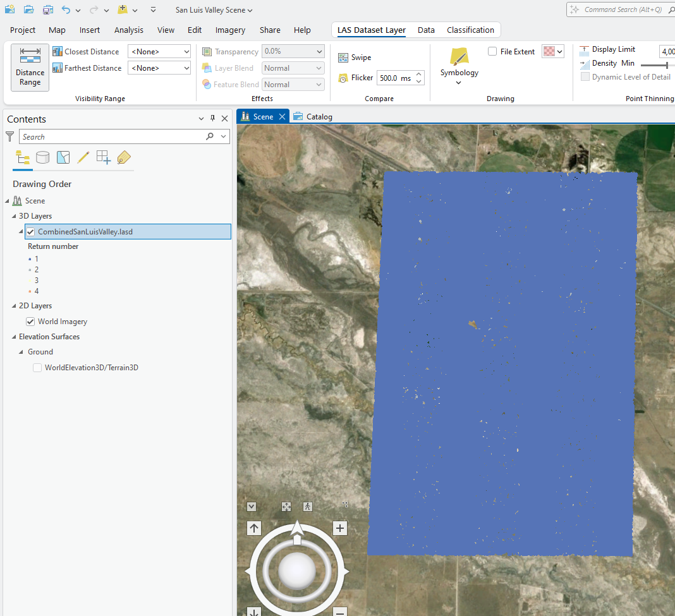Uncheck the CombinedSanLuisValley.lasd layer
This screenshot has width=675, height=616.
(30, 232)
